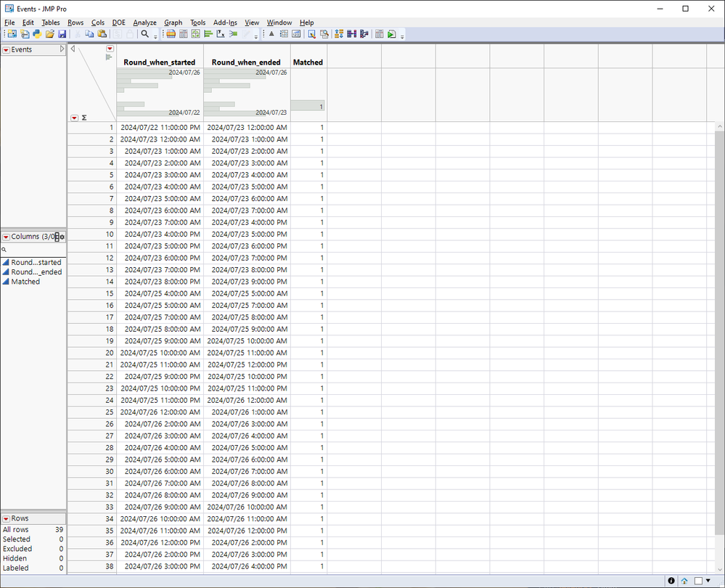Toggle the header graphs icon in the table header
Image resolution: width=725 pixels, height=588 pixels.
click(x=109, y=57)
